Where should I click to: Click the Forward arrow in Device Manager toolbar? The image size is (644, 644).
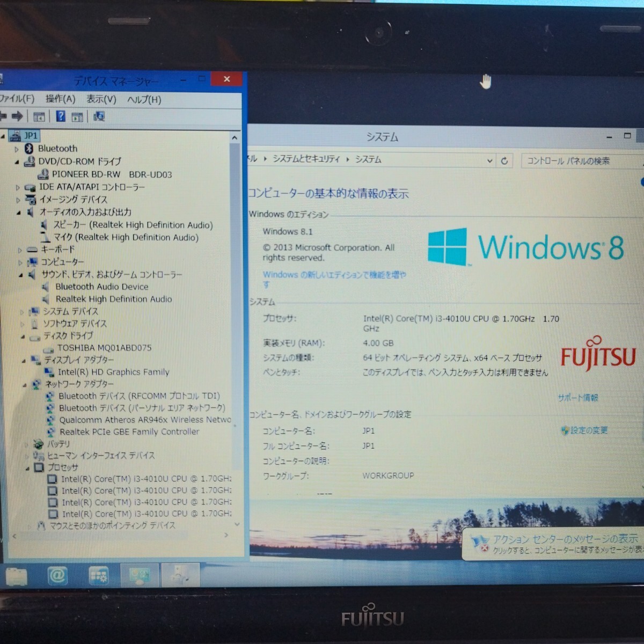click(17, 116)
